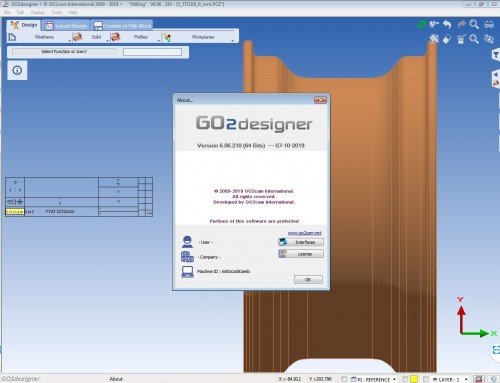500x383 pixels.
Task: Toggle the checkbox left of the LAYER selector
Action: click(x=425, y=379)
